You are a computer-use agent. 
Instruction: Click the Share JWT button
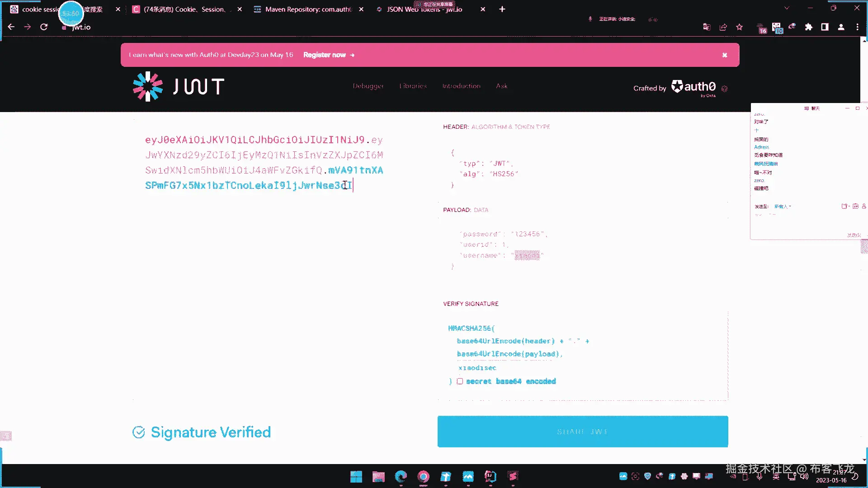[582, 432]
